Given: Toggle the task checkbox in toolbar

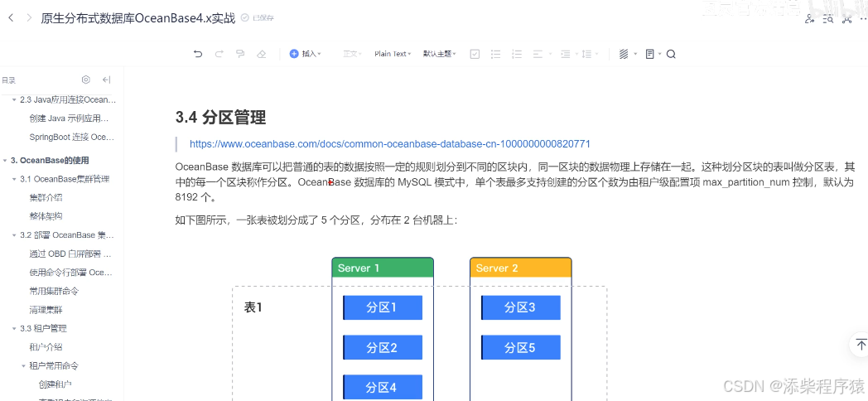Looking at the screenshot, I should pos(475,54).
